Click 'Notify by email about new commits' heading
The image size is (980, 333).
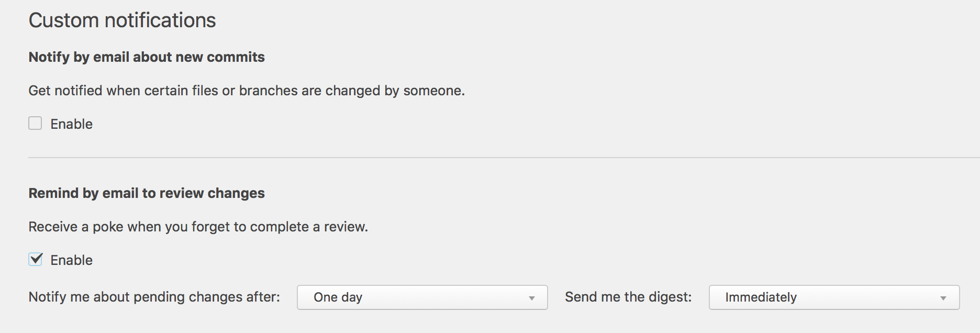[147, 57]
